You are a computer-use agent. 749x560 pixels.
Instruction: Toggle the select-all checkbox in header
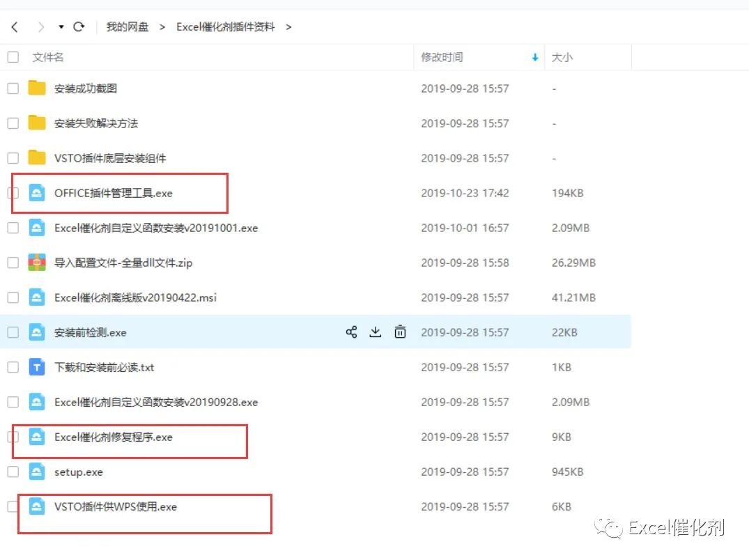pyautogui.click(x=13, y=57)
